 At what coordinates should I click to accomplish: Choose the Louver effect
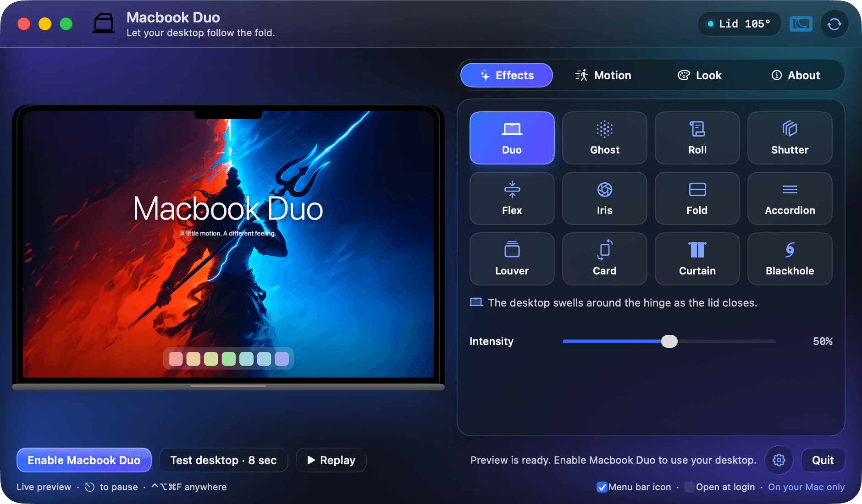512,259
